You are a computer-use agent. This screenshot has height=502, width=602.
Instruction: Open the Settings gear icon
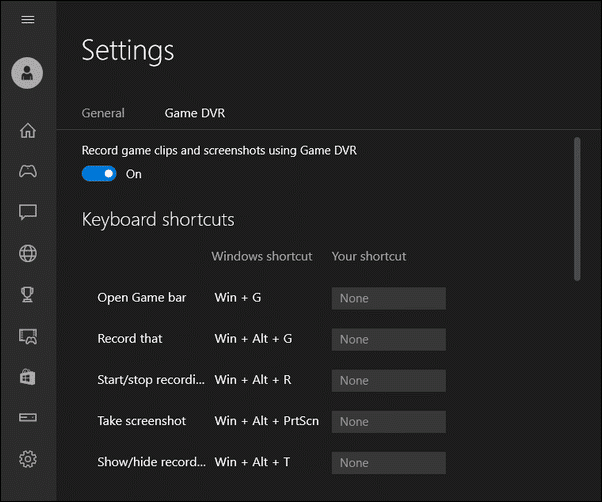click(28, 459)
